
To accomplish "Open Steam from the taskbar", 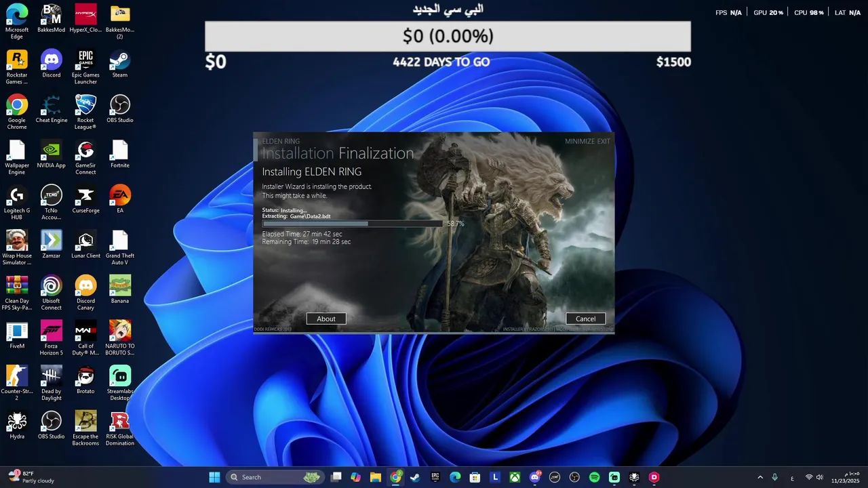I will (415, 477).
